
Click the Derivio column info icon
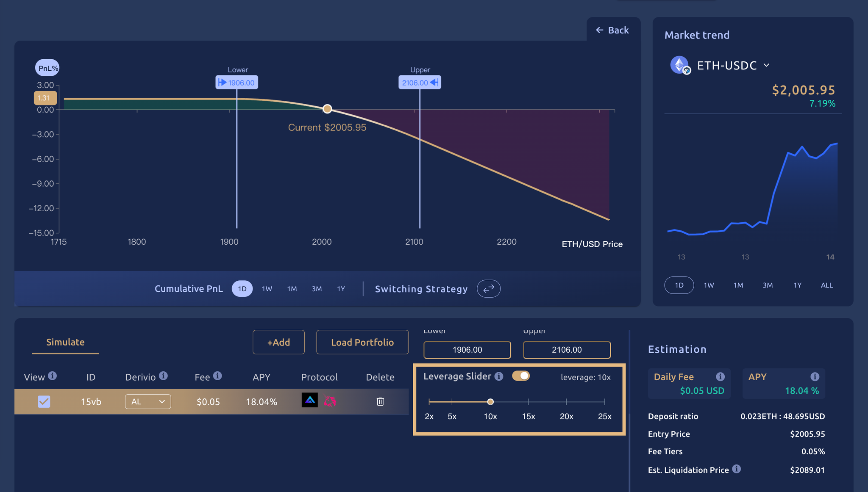coord(164,376)
